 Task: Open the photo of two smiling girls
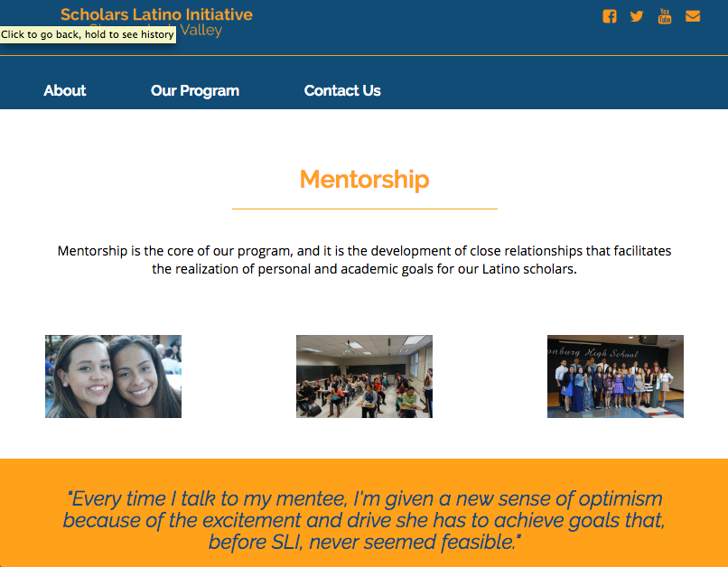point(113,376)
